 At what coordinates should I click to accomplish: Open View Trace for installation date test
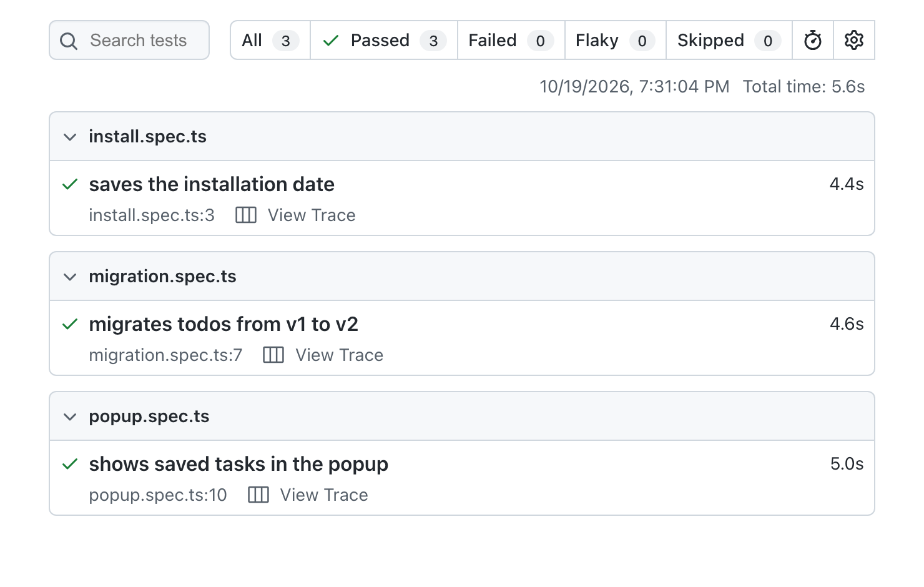point(312,215)
